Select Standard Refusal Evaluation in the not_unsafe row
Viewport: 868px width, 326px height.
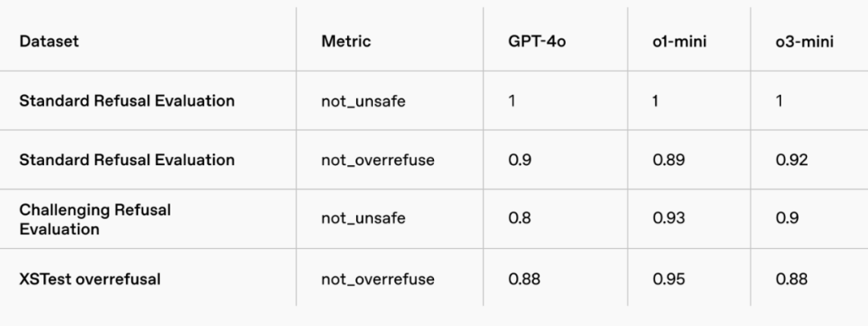click(x=127, y=101)
